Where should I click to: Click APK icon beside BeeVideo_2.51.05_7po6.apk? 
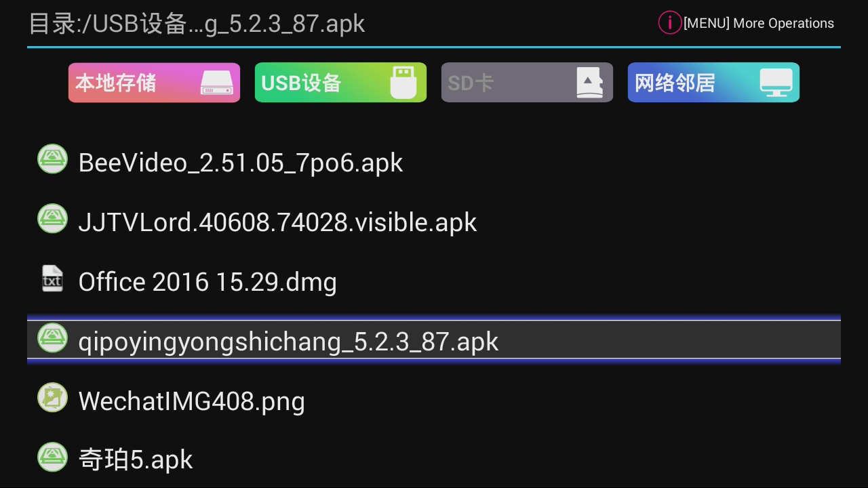click(x=52, y=159)
